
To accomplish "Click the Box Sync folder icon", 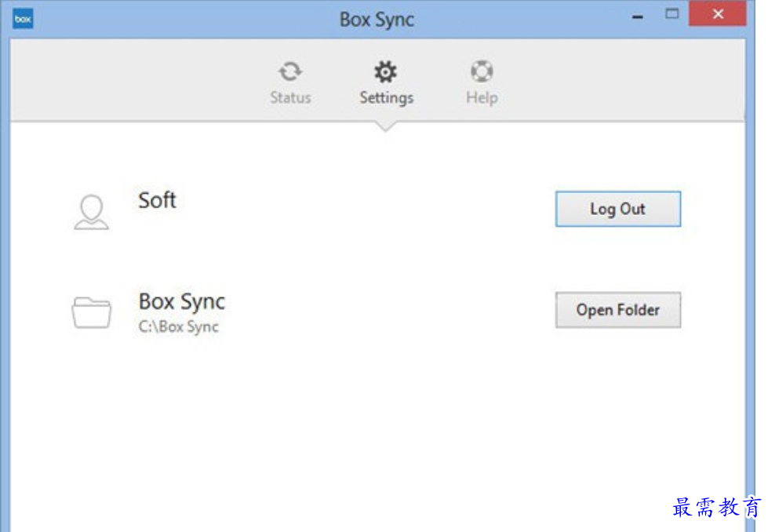I will [91, 312].
